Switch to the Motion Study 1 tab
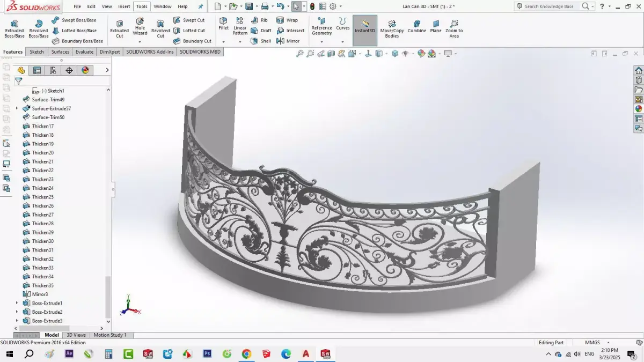This screenshot has height=362, width=644. tap(110, 335)
